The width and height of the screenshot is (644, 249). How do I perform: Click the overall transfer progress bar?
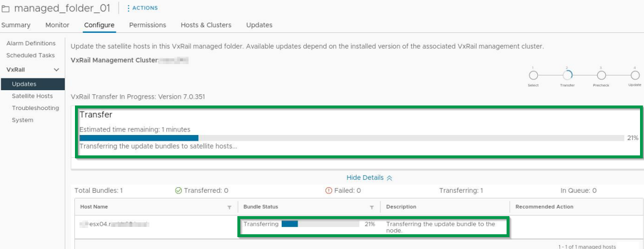coord(352,138)
